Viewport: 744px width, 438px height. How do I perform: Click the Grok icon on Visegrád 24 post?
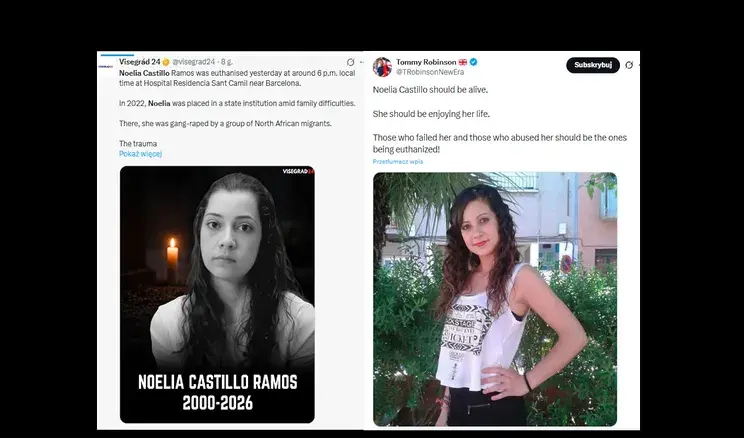point(350,62)
